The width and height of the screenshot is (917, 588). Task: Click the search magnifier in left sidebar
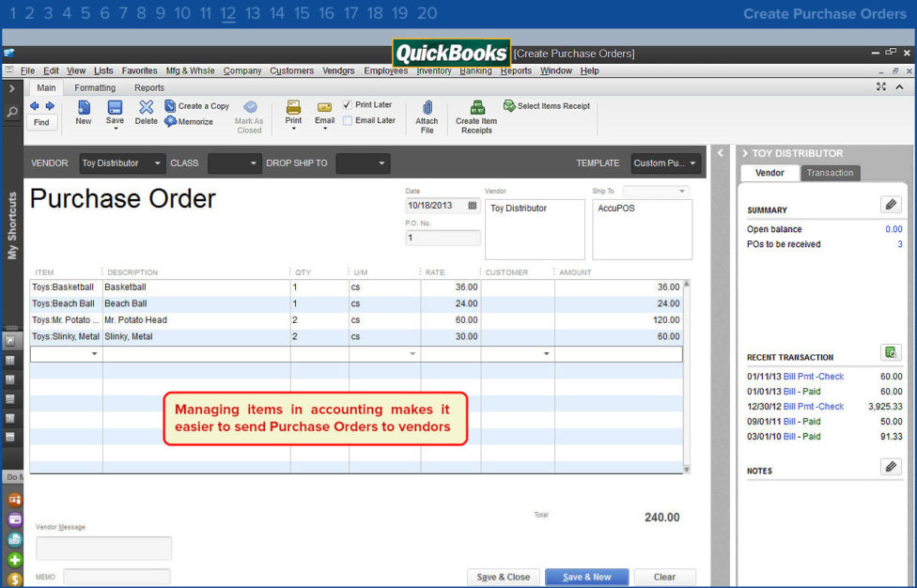point(11,111)
